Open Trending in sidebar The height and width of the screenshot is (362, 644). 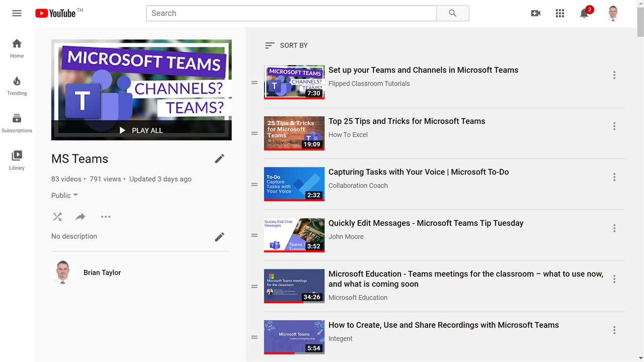coord(17,86)
